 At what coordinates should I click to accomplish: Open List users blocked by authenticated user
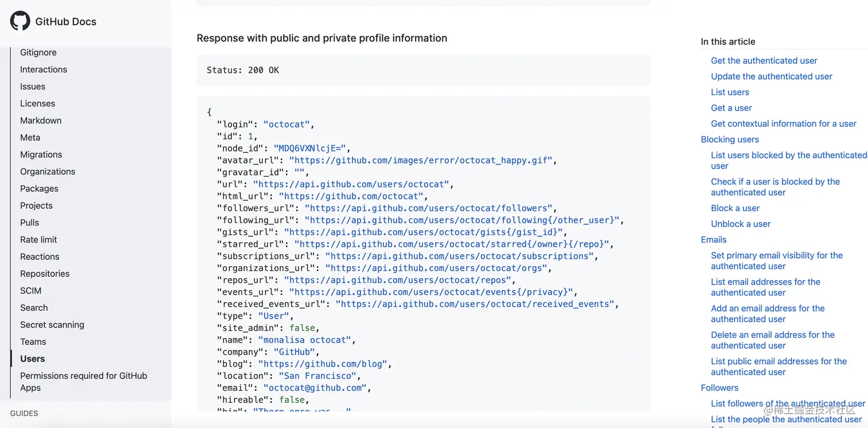(x=789, y=161)
